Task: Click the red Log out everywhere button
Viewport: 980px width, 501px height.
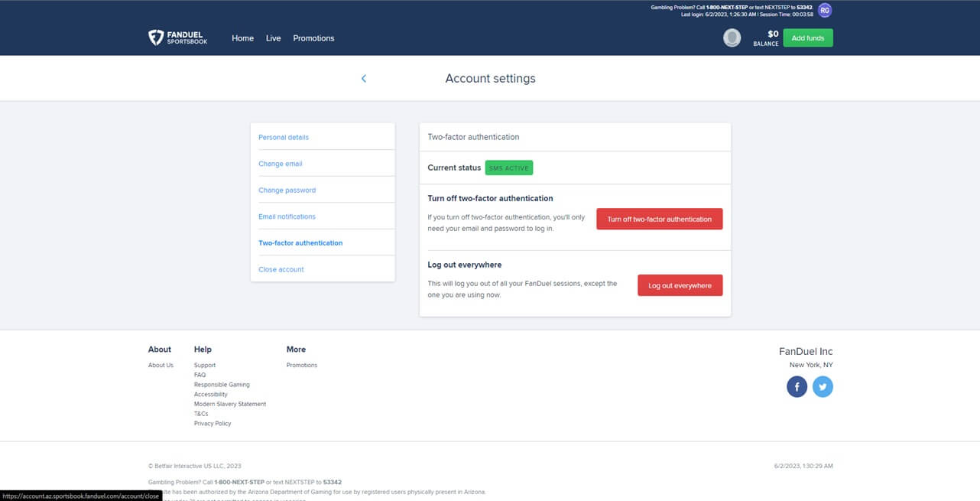Action: point(680,285)
